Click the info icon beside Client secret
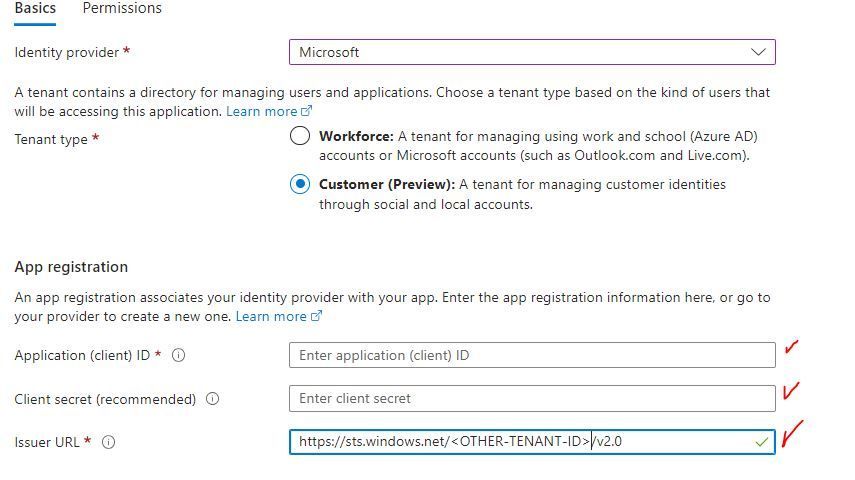This screenshot has width=855, height=480. click(212, 399)
